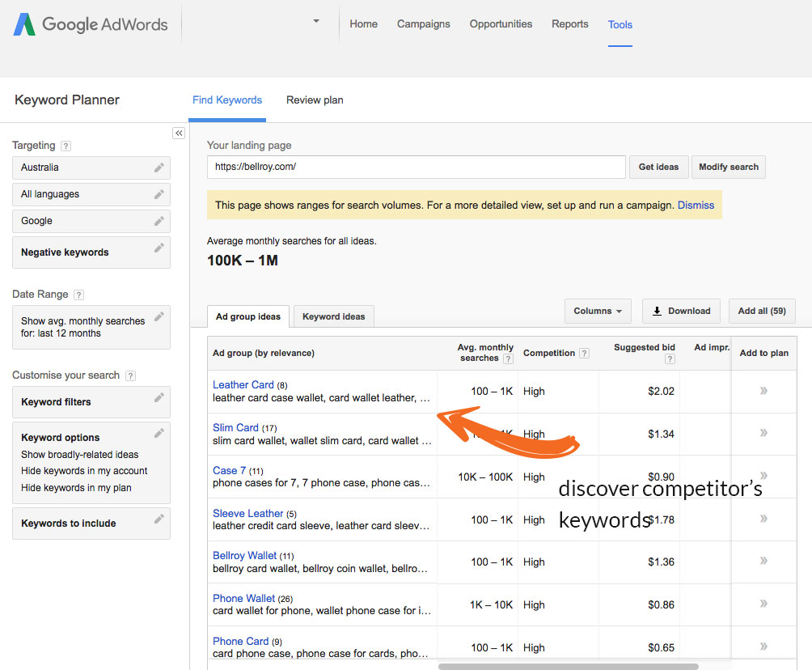Edit the date range pencil icon
This screenshot has height=670, width=812.
[159, 316]
